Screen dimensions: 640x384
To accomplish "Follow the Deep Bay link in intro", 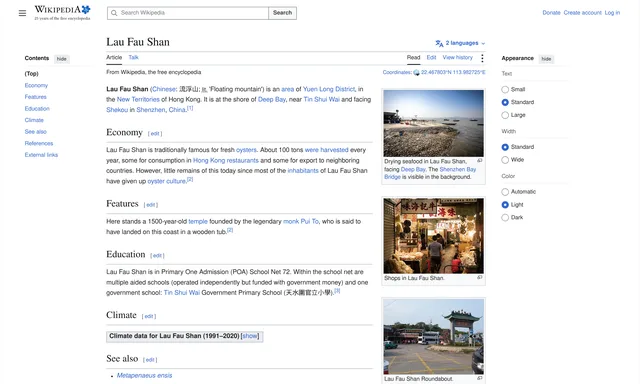I will pos(271,100).
